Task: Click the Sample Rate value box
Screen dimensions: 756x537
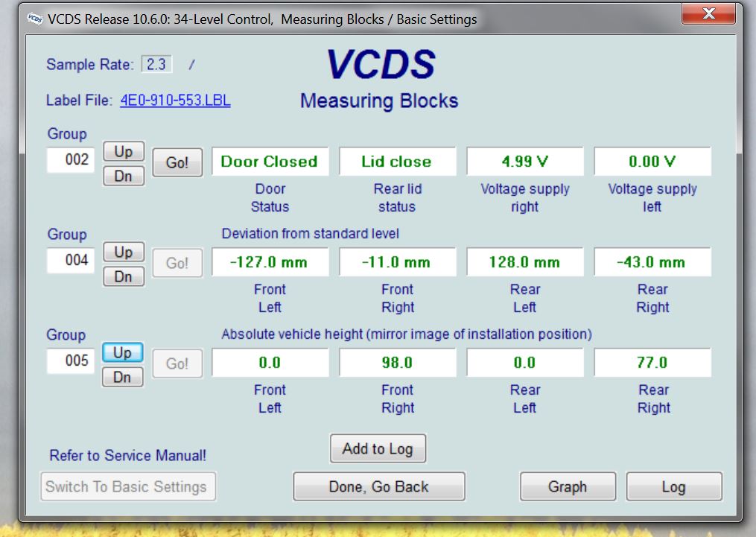Action: point(157,65)
